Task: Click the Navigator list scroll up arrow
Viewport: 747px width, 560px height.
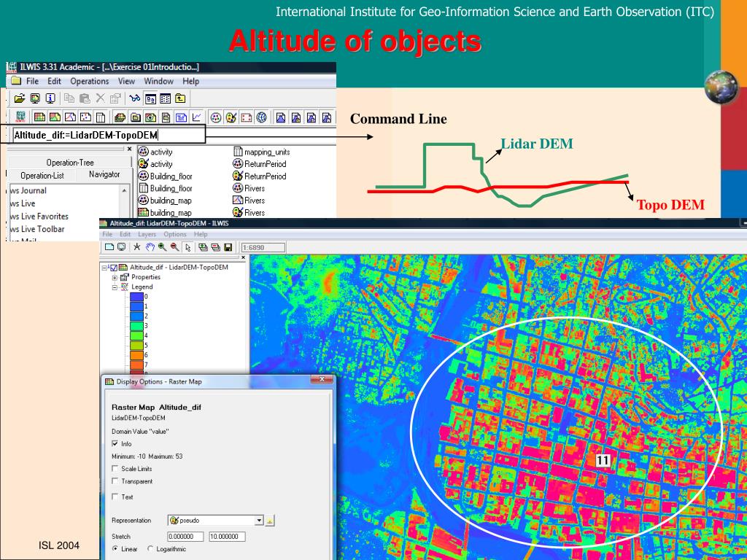Action: [x=125, y=190]
